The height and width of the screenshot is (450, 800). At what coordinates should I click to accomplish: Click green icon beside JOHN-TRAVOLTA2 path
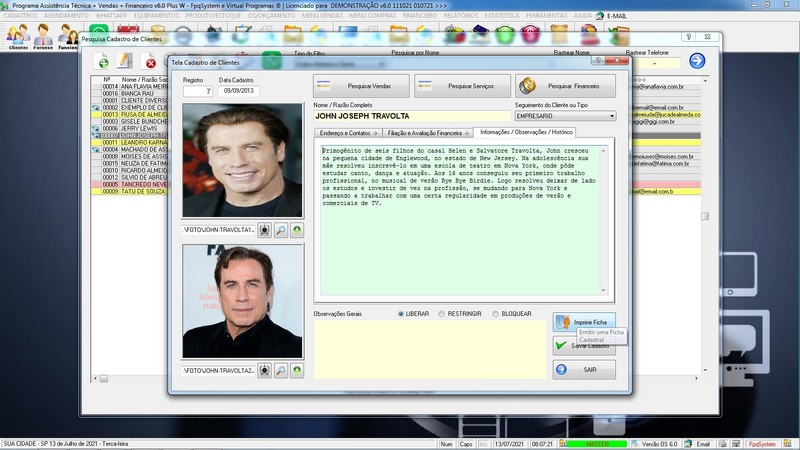point(297,371)
